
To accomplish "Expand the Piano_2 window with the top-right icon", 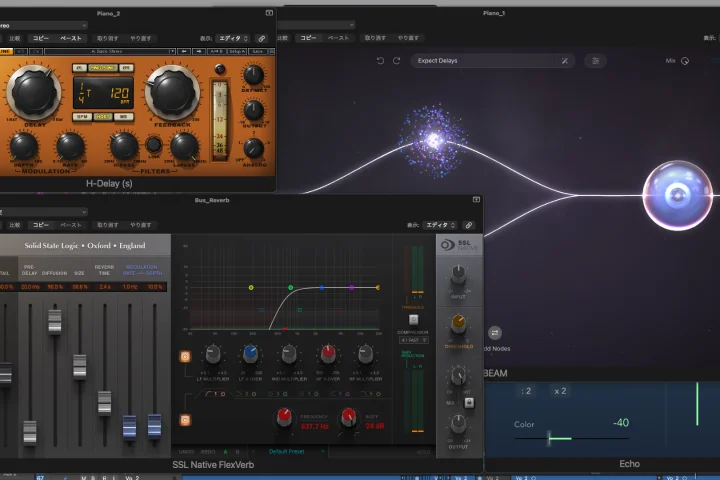I will pyautogui.click(x=269, y=13).
